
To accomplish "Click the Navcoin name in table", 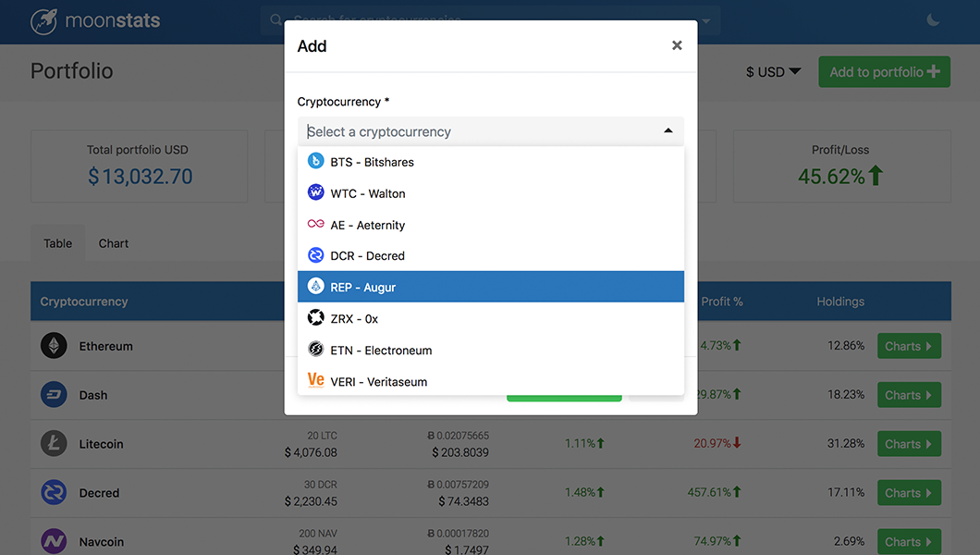I will tap(102, 541).
